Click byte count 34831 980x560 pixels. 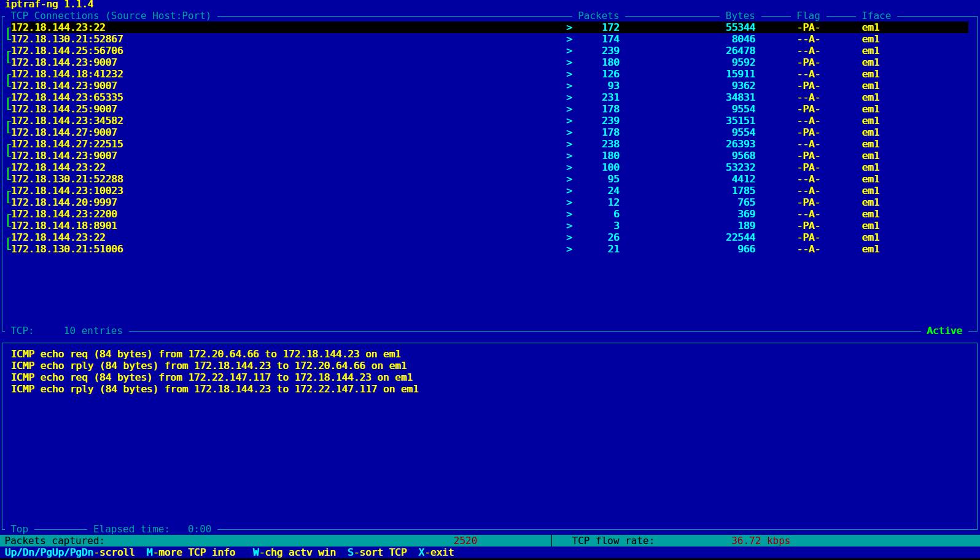coord(741,98)
